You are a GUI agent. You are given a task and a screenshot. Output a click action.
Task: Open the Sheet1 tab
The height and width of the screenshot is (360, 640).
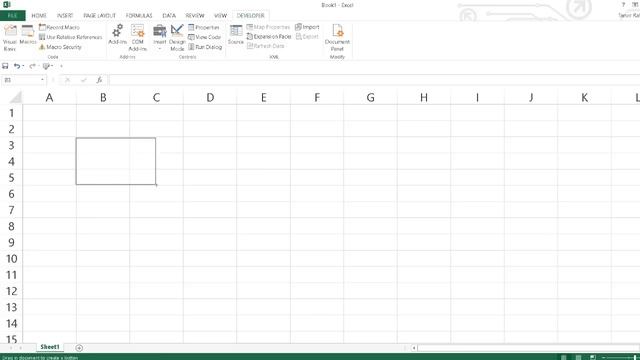pyautogui.click(x=50, y=347)
